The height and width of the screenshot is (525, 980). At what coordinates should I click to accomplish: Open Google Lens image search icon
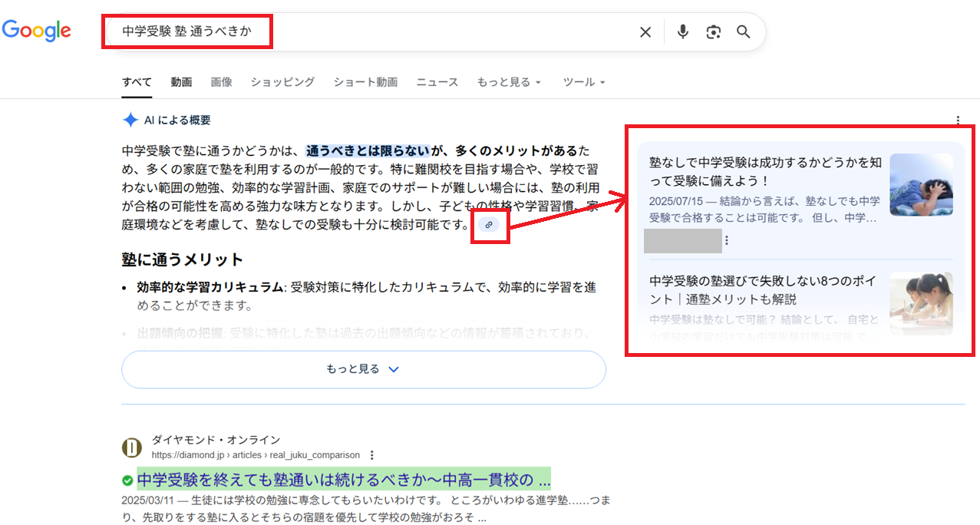(x=714, y=32)
